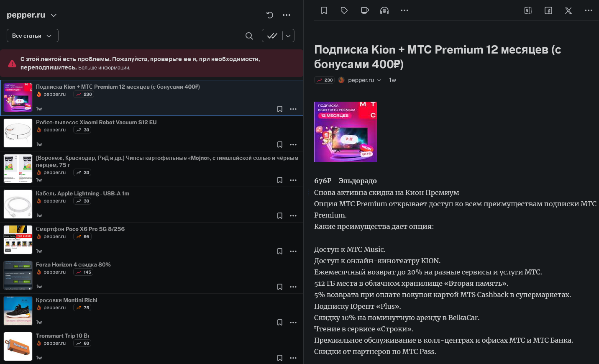Bookmark the Mojno chips article
This screenshot has height=364, width=599.
280,180
